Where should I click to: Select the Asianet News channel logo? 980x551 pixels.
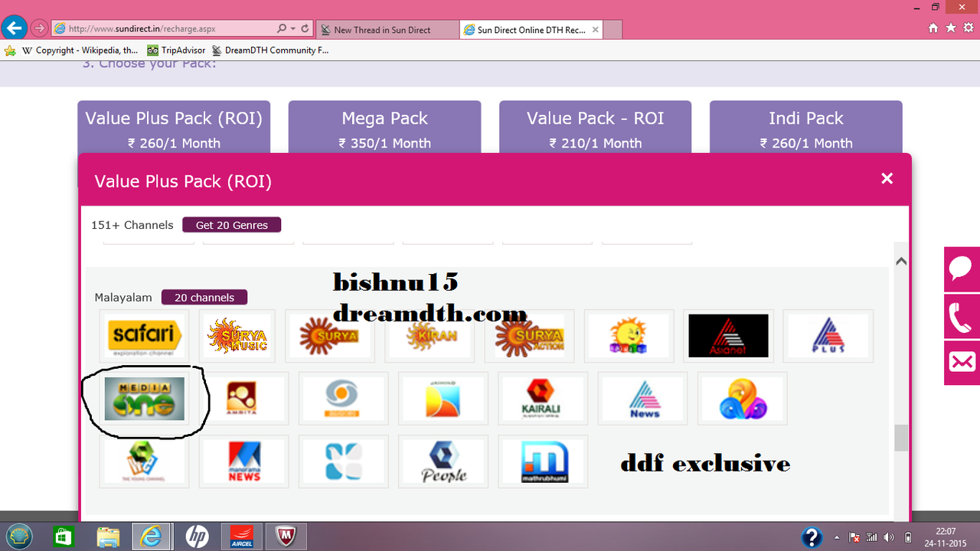point(642,399)
